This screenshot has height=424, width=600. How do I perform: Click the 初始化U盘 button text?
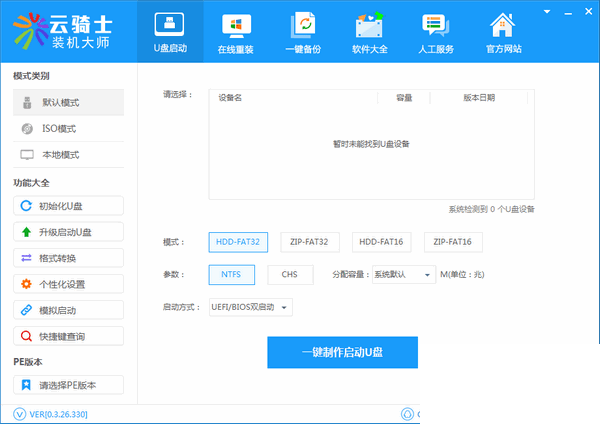click(x=61, y=206)
